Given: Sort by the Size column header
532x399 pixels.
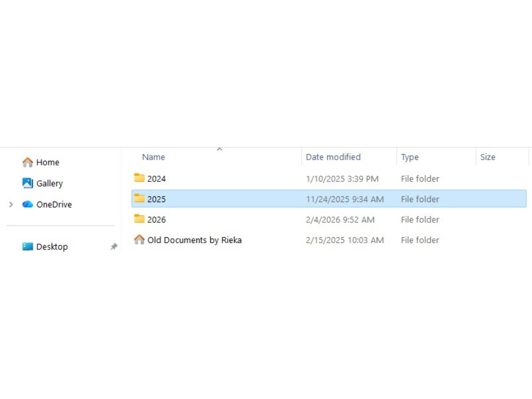Looking at the screenshot, I should pos(487,157).
